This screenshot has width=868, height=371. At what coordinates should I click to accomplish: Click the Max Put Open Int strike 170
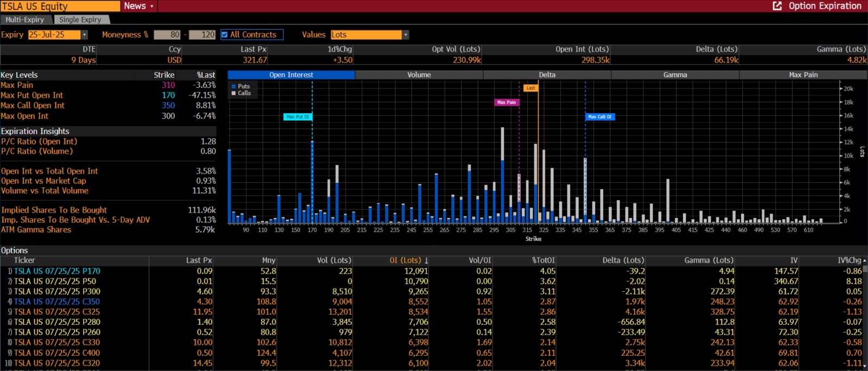pos(168,95)
